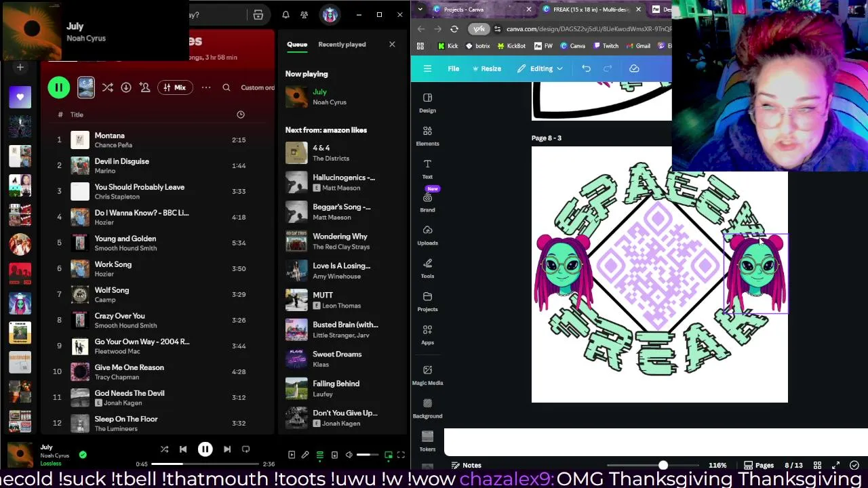
Task: Open Uploads panel in Canva sidebar
Action: pos(427,235)
